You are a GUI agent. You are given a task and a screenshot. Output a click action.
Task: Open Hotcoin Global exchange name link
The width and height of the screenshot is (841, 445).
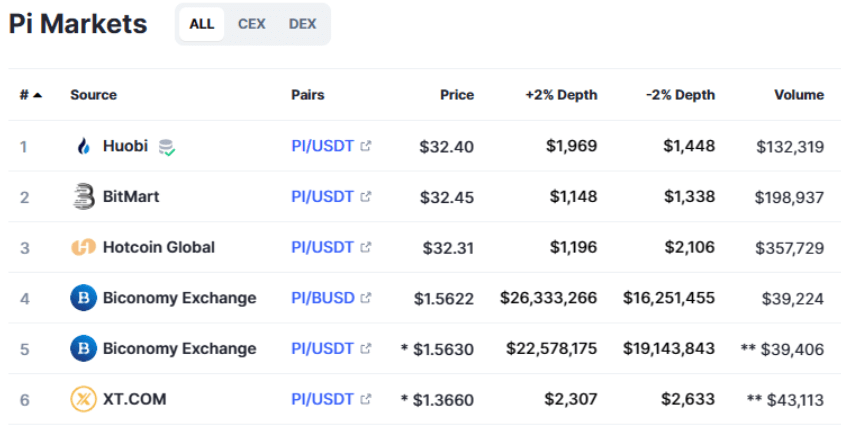click(158, 247)
